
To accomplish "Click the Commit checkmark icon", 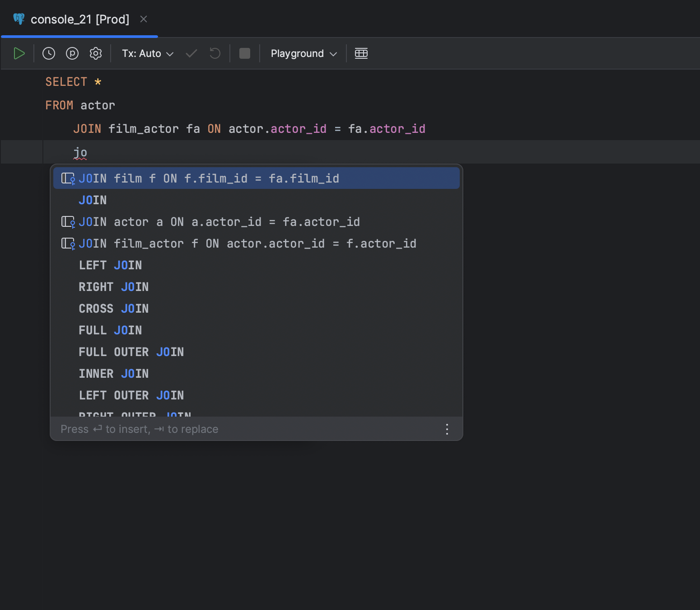I will click(191, 53).
